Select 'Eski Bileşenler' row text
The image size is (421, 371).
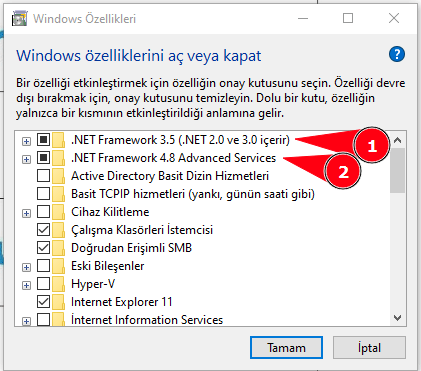(108, 266)
